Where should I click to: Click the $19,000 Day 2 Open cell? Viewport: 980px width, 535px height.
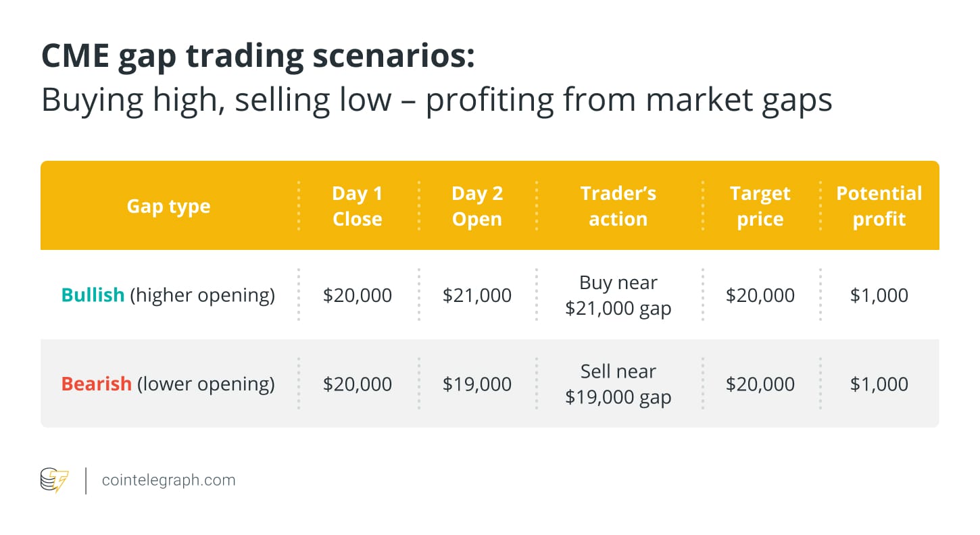coord(477,384)
